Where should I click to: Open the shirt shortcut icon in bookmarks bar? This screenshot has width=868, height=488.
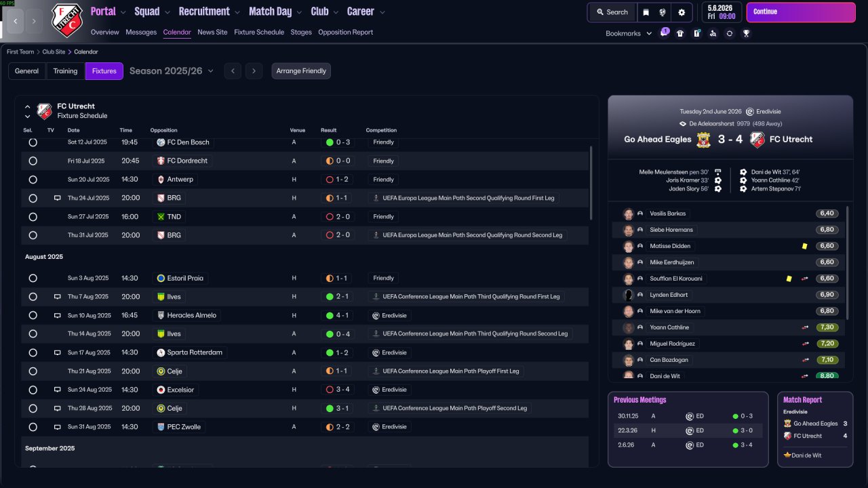[x=680, y=33]
